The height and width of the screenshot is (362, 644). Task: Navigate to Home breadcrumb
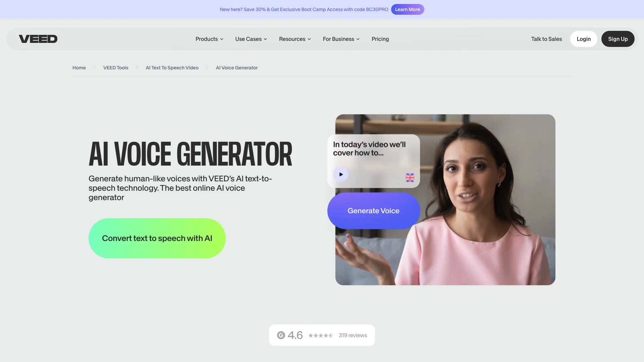coord(79,68)
